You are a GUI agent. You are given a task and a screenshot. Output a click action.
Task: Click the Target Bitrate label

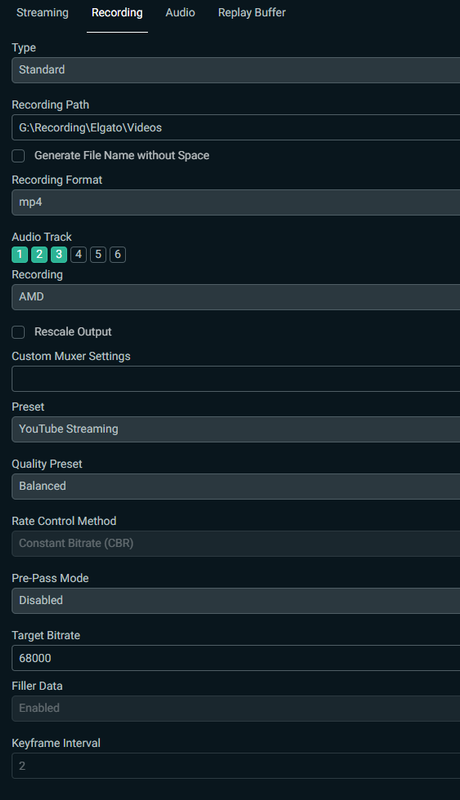pos(46,635)
